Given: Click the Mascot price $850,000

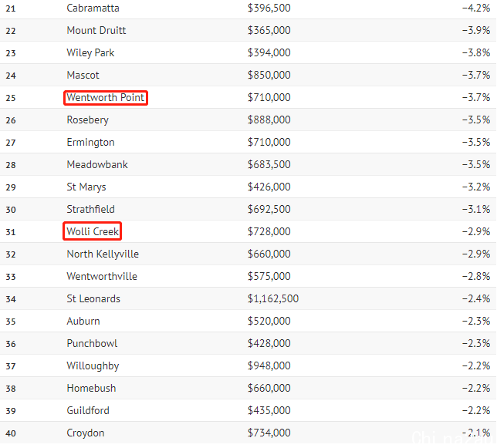Looking at the screenshot, I should pos(269,75).
